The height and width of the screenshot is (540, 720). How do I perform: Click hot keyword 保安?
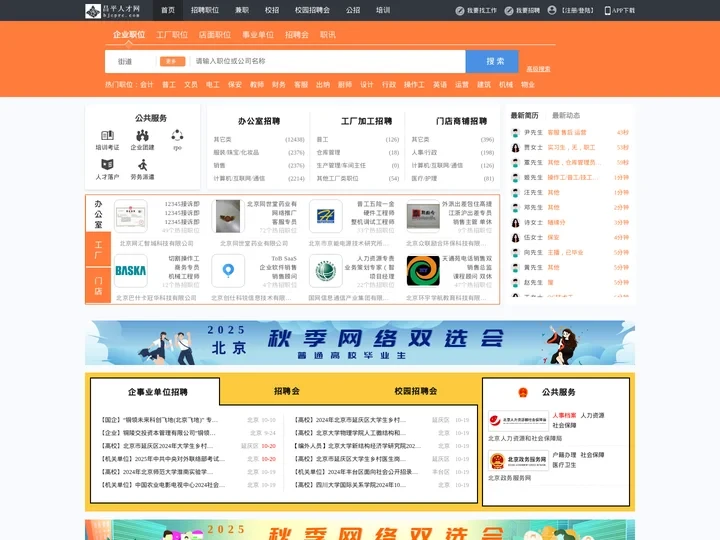[235, 84]
